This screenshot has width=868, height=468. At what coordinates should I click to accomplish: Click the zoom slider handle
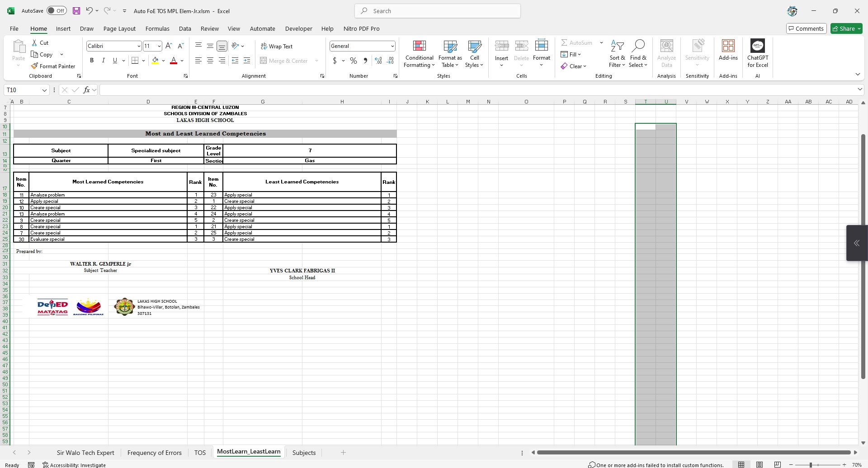click(811, 465)
